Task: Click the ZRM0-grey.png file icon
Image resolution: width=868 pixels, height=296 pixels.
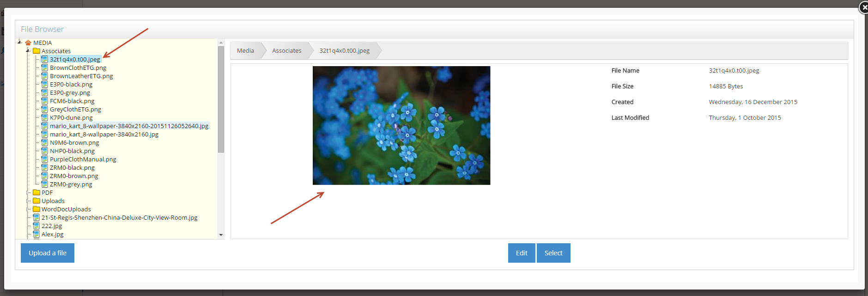Action: [45, 184]
